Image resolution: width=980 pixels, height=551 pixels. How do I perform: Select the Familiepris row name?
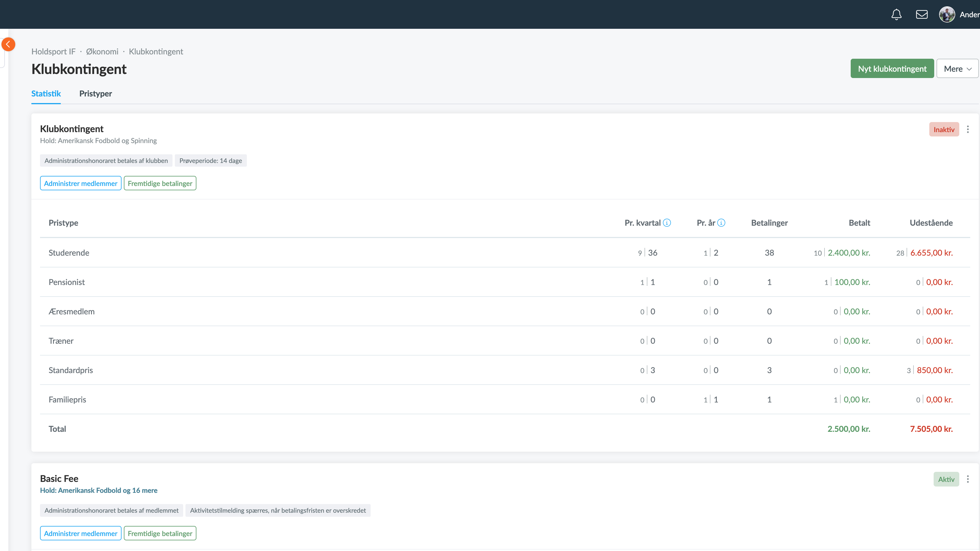(67, 399)
